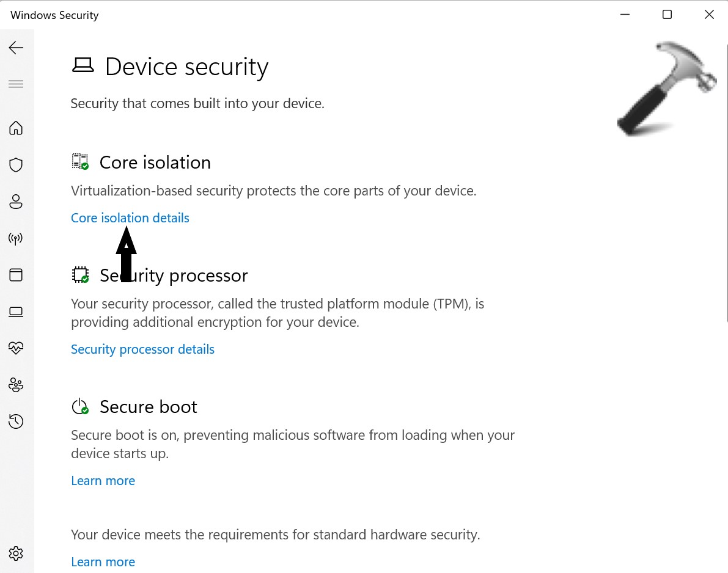Open Security processor details link
This screenshot has width=728, height=573.
pyautogui.click(x=142, y=349)
